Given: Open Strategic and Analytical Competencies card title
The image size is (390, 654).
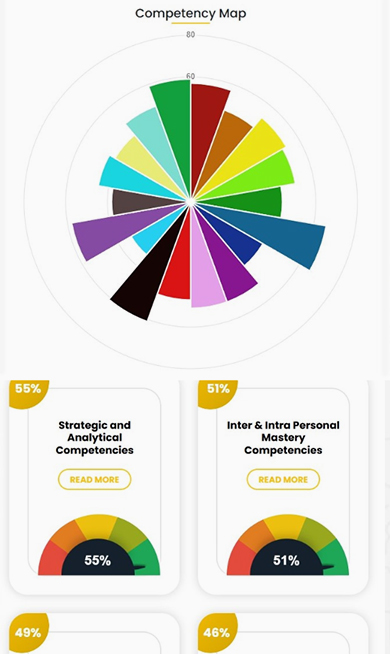Looking at the screenshot, I should point(95,438).
